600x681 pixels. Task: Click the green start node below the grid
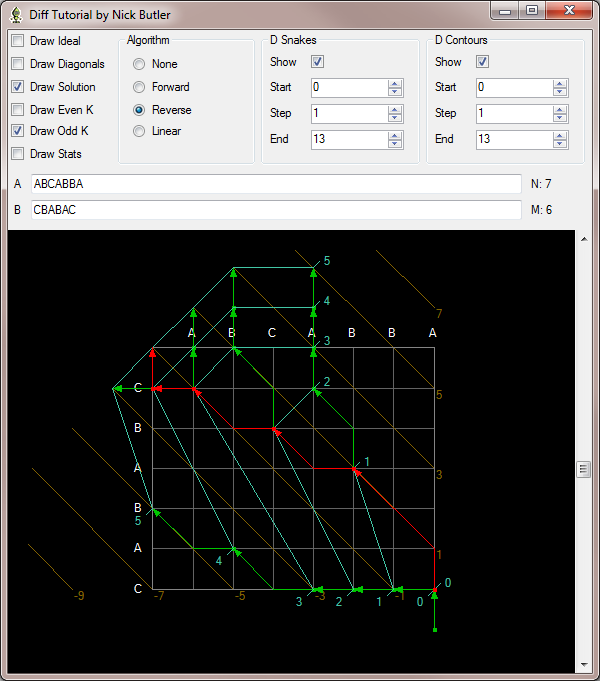coord(435,630)
